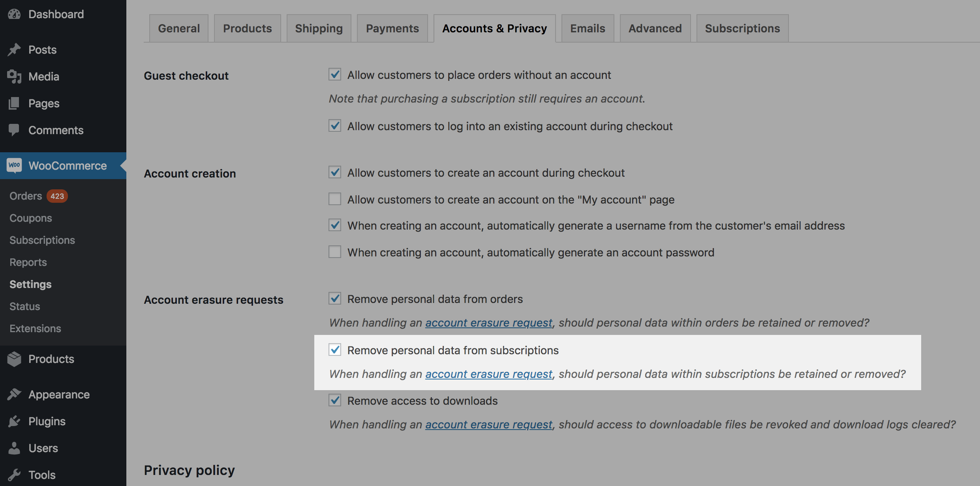Click the WooCommerce logo icon
The width and height of the screenshot is (980, 486).
coord(14,165)
